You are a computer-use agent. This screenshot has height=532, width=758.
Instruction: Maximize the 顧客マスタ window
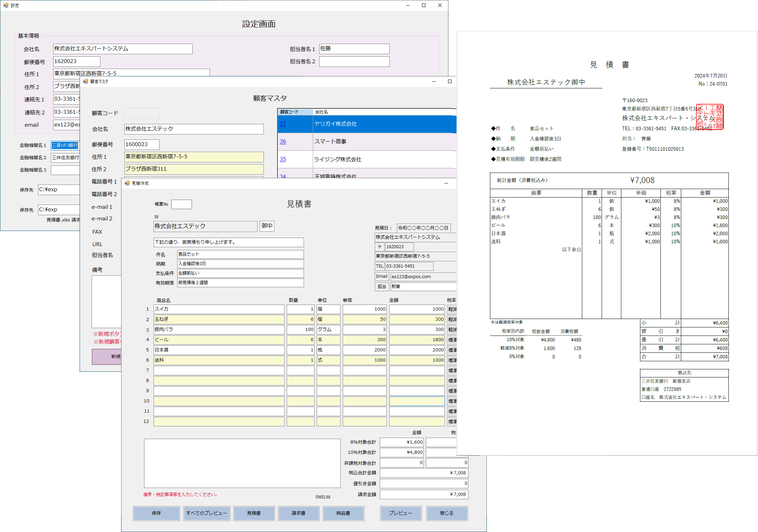point(449,81)
